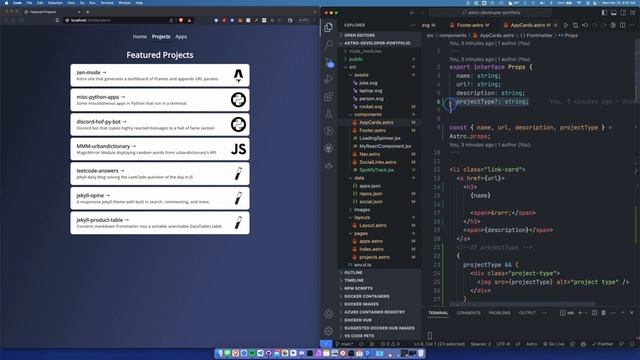Open the Search view in activity bar
Viewport: 640px width, 360px height.
pos(329,44)
